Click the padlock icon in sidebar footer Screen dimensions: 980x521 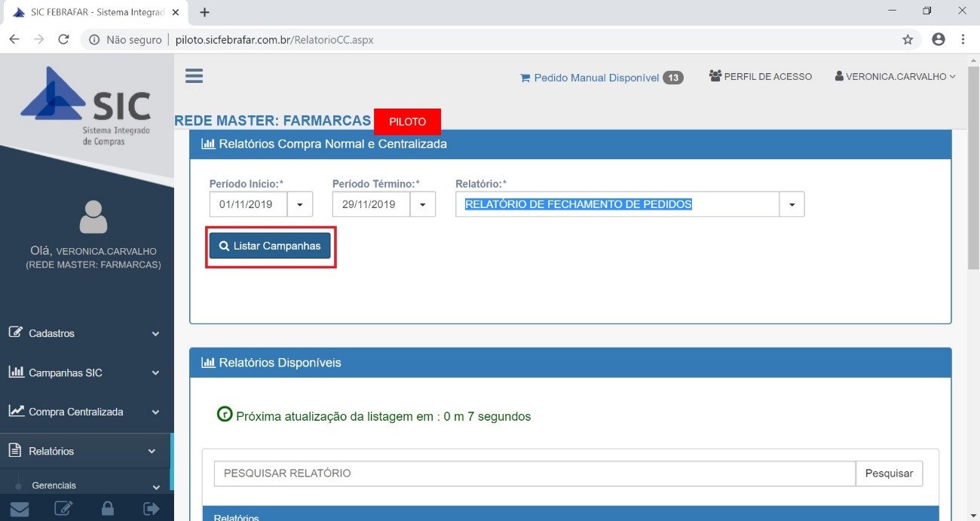pyautogui.click(x=108, y=509)
